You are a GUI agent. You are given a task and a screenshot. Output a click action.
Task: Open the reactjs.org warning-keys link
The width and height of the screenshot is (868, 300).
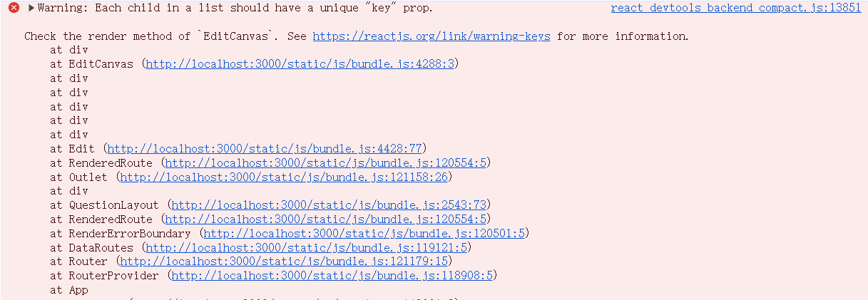pos(432,36)
